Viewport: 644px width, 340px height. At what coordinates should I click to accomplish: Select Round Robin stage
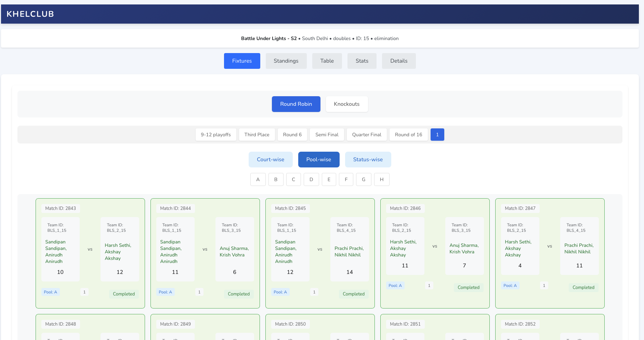(296, 104)
